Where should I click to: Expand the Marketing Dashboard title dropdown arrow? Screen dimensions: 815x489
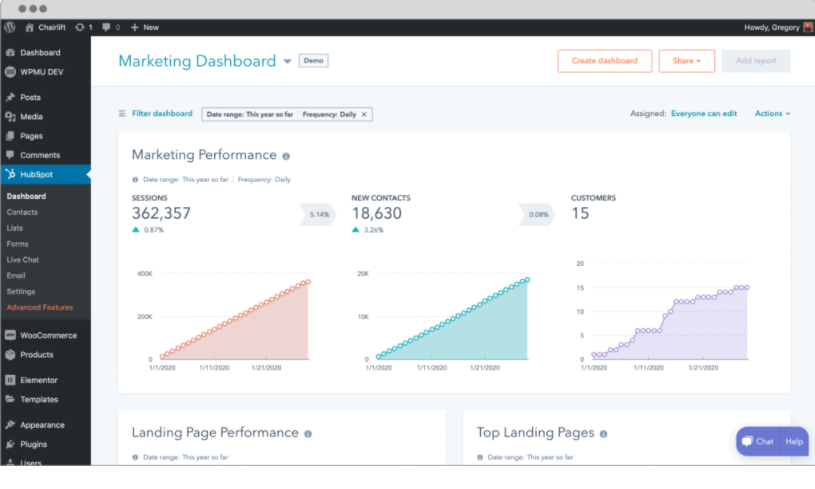tap(287, 61)
